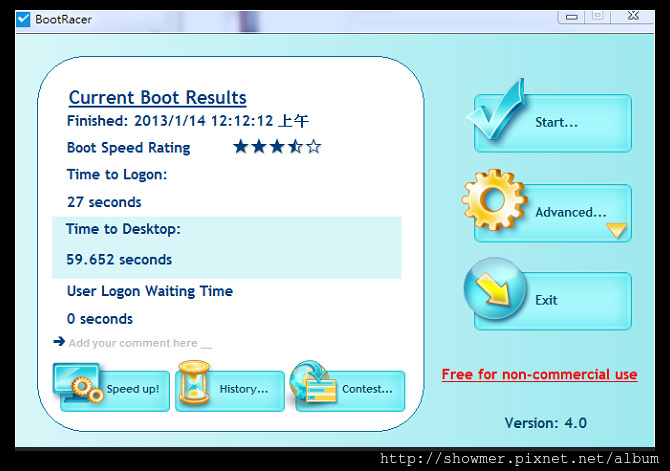Image resolution: width=670 pixels, height=471 pixels.
Task: Click the arrow beside Add your comment
Action: [x=59, y=341]
